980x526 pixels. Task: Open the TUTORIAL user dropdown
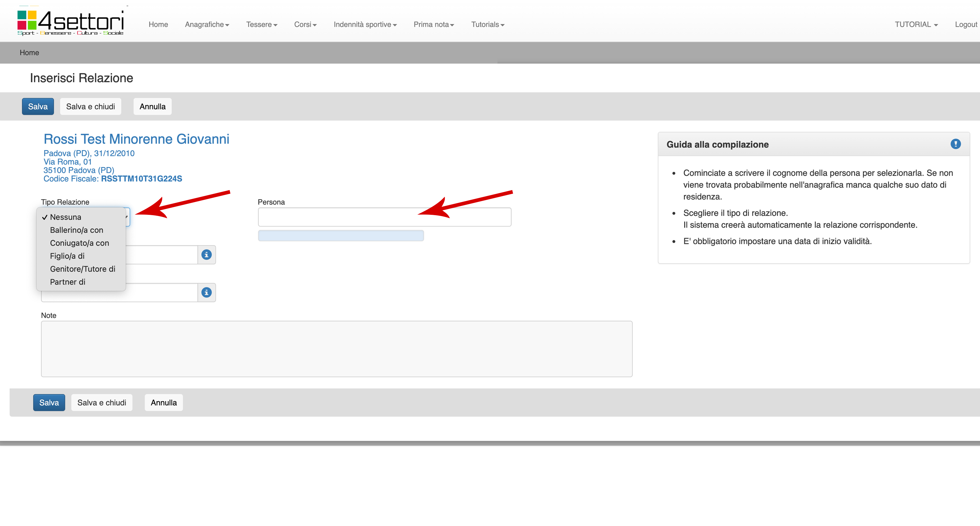[x=916, y=24]
